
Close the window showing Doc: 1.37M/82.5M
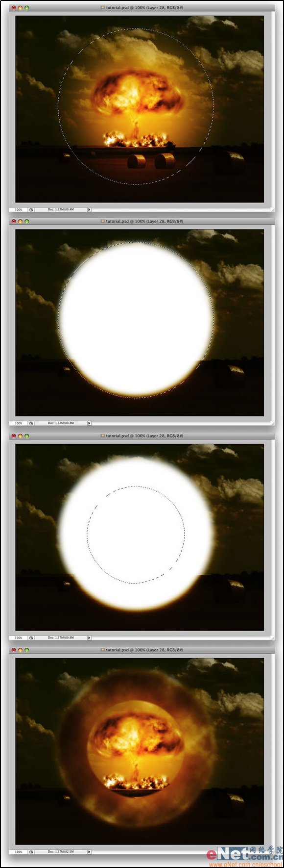coord(14,650)
